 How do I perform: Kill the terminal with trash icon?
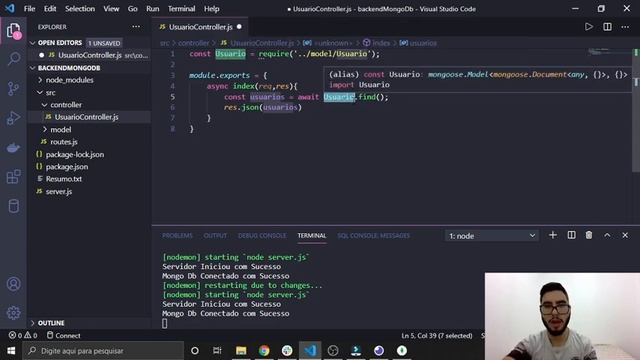click(589, 235)
